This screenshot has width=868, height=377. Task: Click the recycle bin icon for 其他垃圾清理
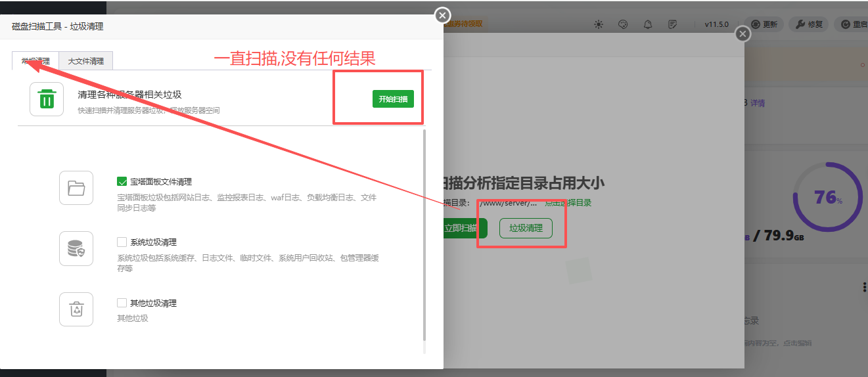click(76, 309)
